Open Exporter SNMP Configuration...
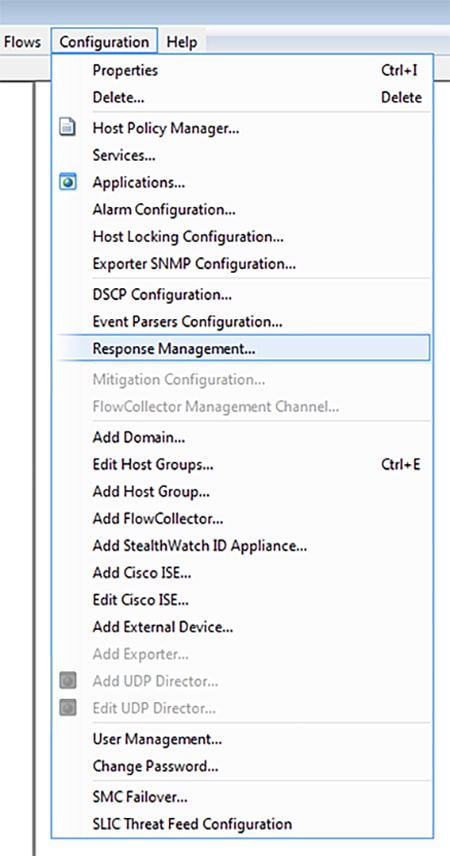The width and height of the screenshot is (450, 856). pyautogui.click(x=243, y=264)
